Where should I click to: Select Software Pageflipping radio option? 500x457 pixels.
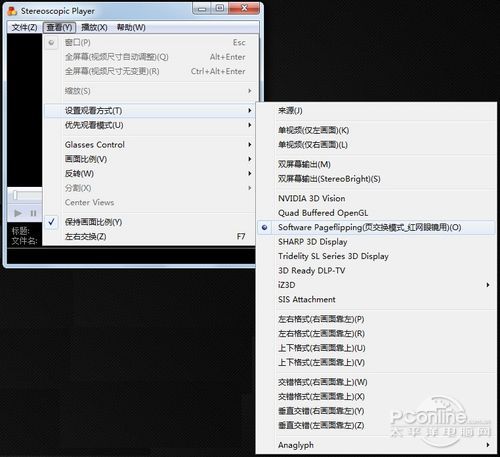point(376,227)
